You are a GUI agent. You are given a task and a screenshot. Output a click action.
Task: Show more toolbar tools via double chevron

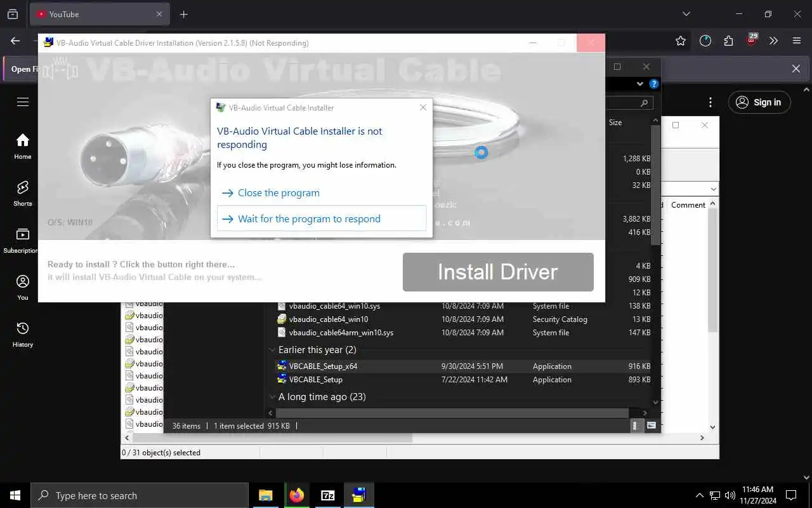tap(773, 41)
